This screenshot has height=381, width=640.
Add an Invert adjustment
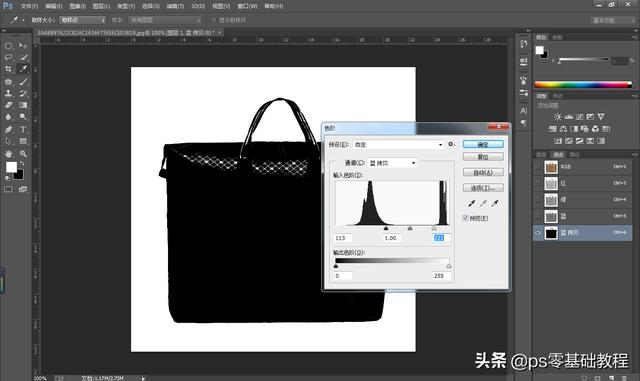coord(558,141)
